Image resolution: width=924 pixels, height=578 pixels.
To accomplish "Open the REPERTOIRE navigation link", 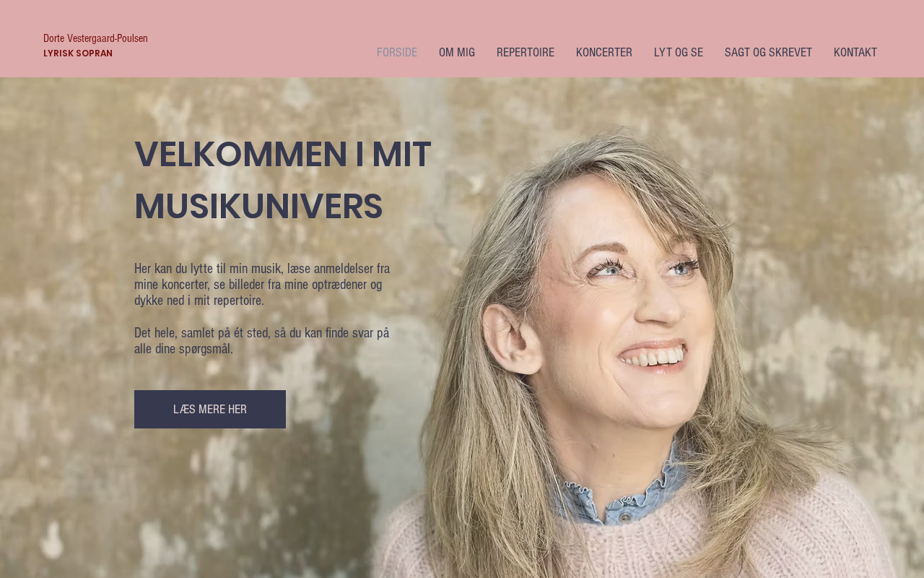I will coord(526,53).
